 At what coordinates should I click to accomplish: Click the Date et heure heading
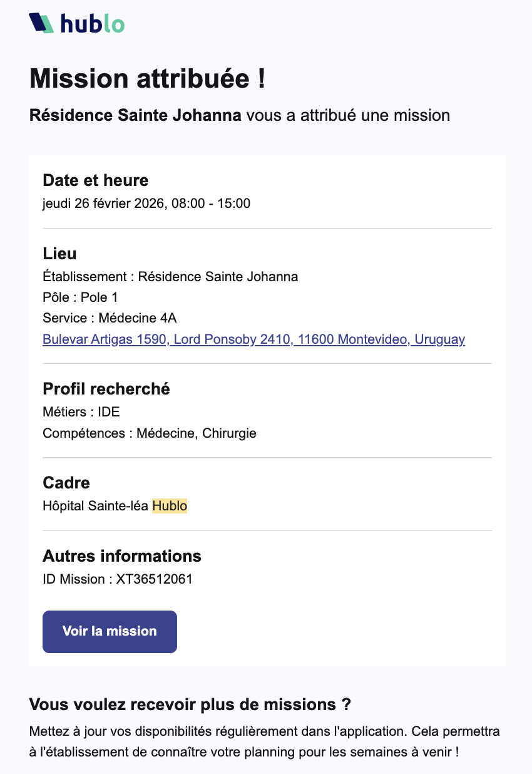[x=95, y=180]
